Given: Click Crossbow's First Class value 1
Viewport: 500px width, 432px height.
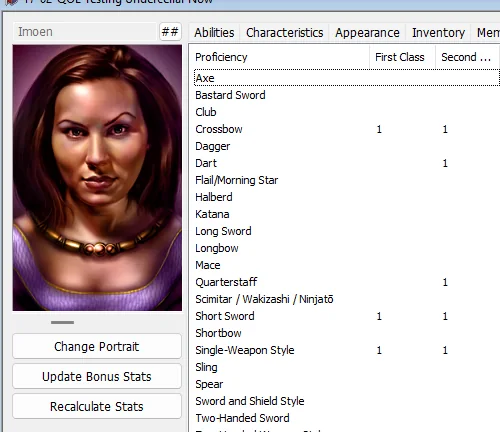Looking at the screenshot, I should click(379, 129).
